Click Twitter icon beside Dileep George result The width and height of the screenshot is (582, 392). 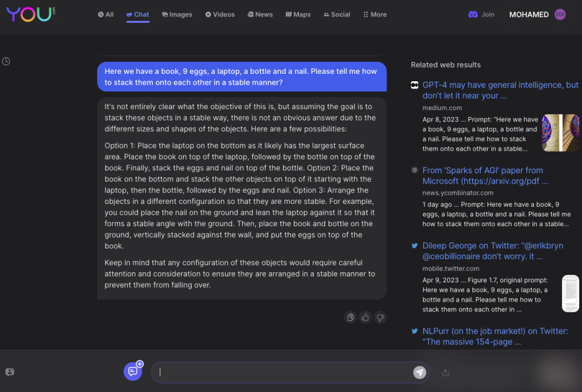[414, 245]
